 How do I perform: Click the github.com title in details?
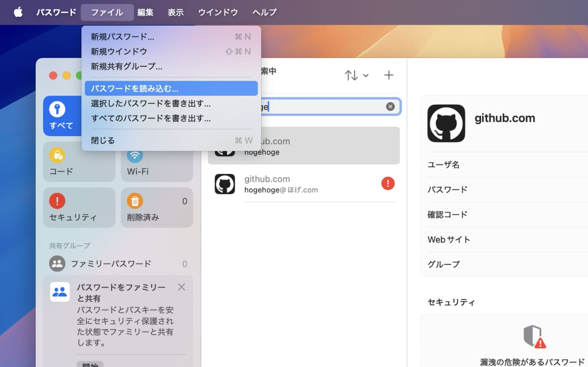(505, 118)
